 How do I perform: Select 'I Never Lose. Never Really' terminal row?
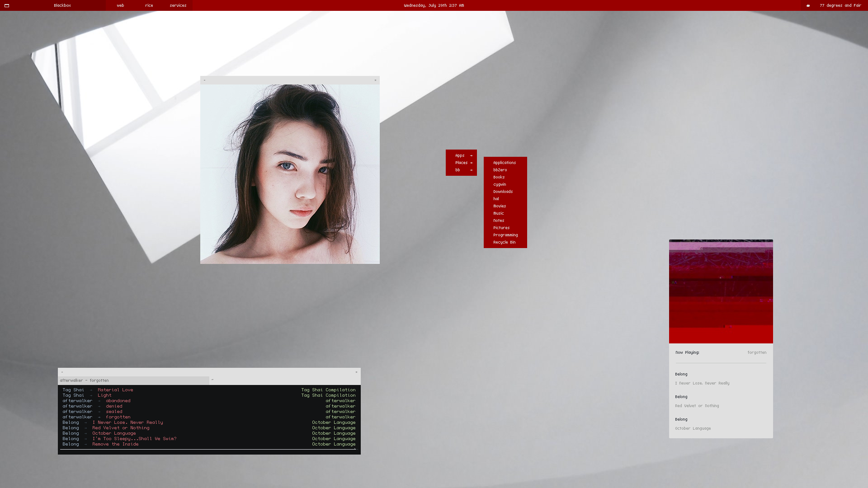click(x=209, y=422)
